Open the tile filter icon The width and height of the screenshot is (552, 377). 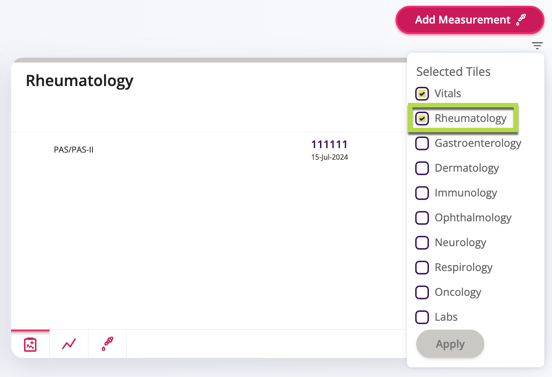[x=537, y=45]
